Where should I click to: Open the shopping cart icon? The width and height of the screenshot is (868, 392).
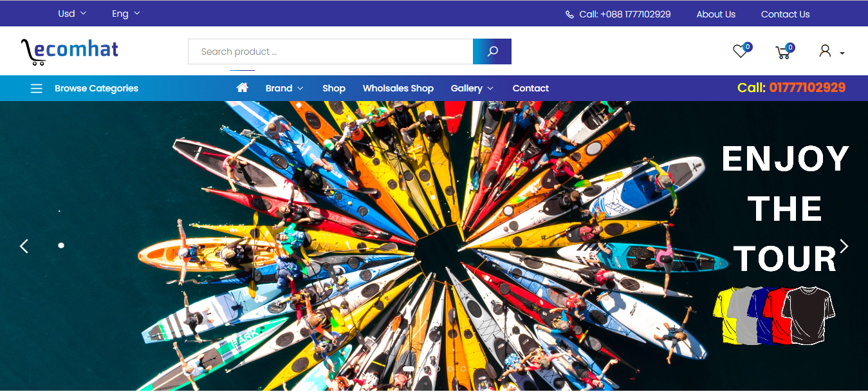click(783, 52)
